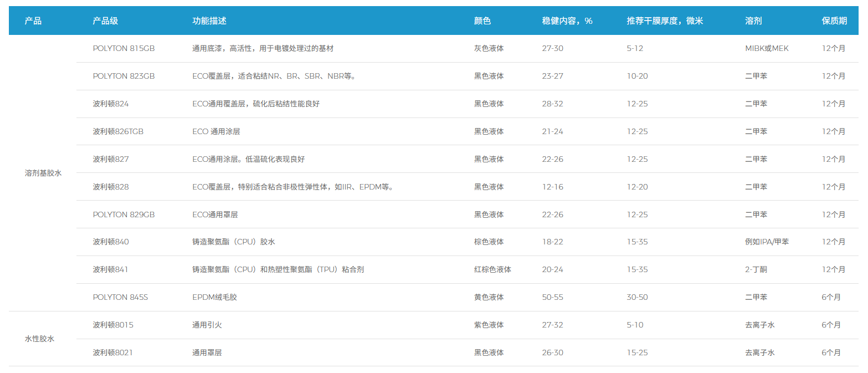
Task: Open the 波利顿8015 water-based product
Action: point(113,325)
